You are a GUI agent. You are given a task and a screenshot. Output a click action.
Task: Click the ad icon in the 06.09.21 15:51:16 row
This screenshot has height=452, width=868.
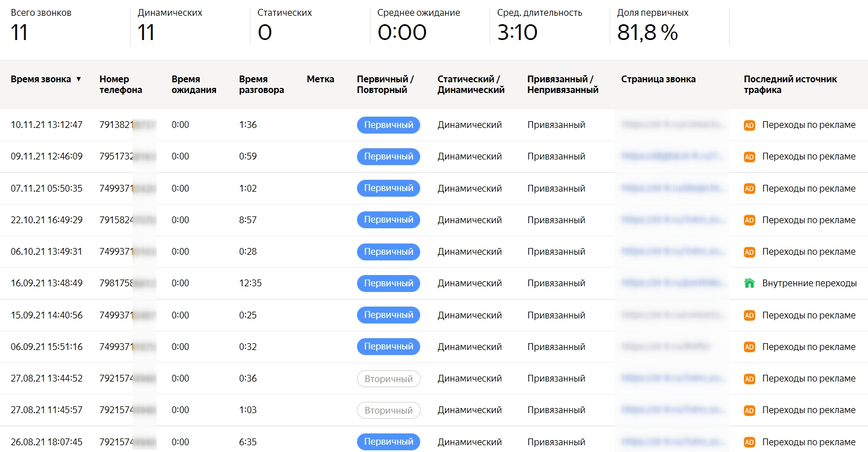click(750, 347)
